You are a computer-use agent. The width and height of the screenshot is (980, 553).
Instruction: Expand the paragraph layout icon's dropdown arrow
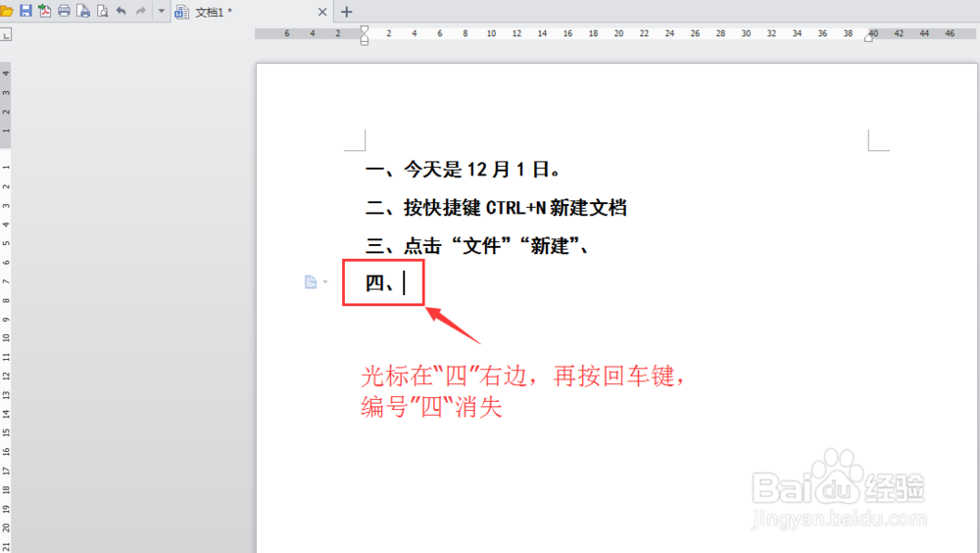(325, 282)
